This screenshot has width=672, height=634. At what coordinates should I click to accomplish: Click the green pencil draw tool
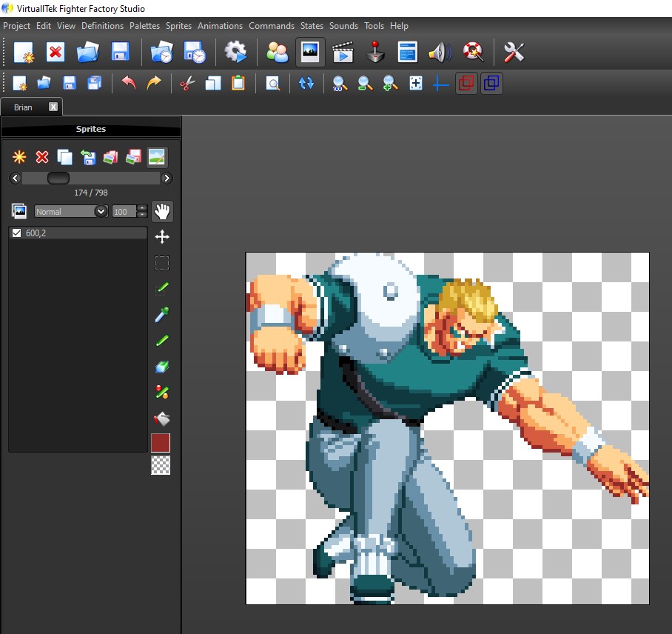click(161, 341)
